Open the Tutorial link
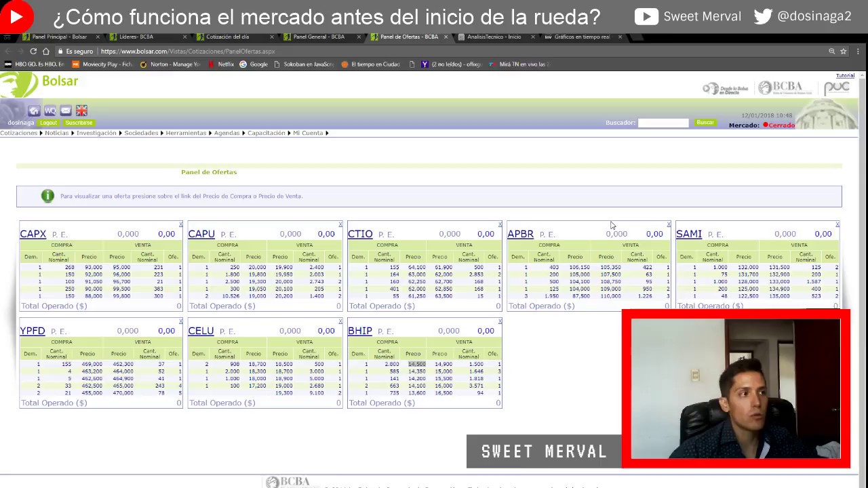Image resolution: width=868 pixels, height=488 pixels. [x=845, y=76]
